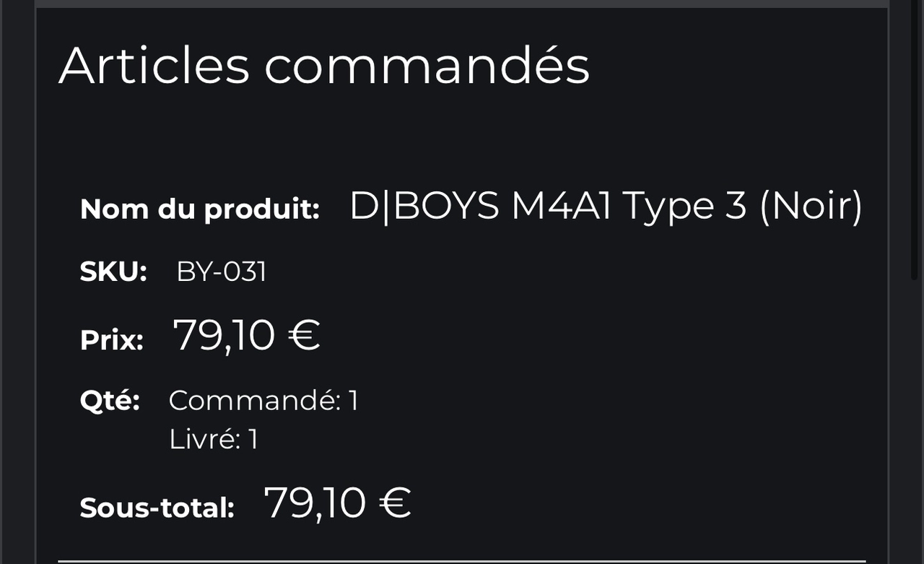
Task: Click the "Prix:" label
Action: pyautogui.click(x=112, y=340)
